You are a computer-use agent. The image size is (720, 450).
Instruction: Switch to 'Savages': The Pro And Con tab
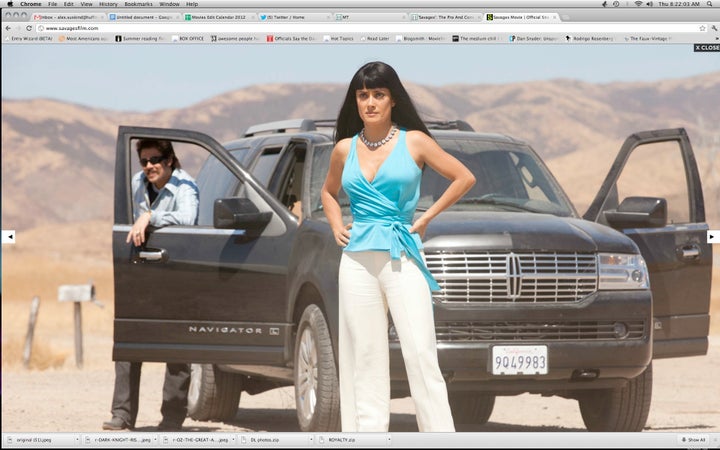point(446,17)
